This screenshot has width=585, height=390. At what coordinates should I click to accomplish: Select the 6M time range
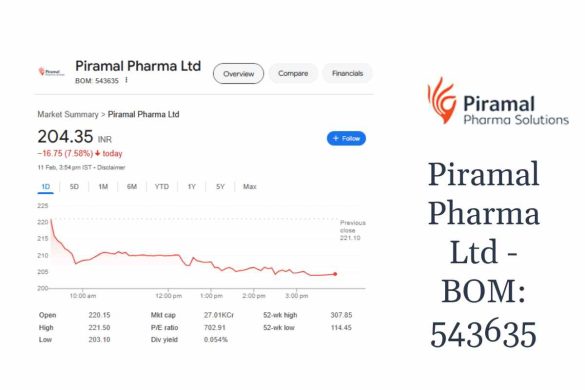pos(132,187)
